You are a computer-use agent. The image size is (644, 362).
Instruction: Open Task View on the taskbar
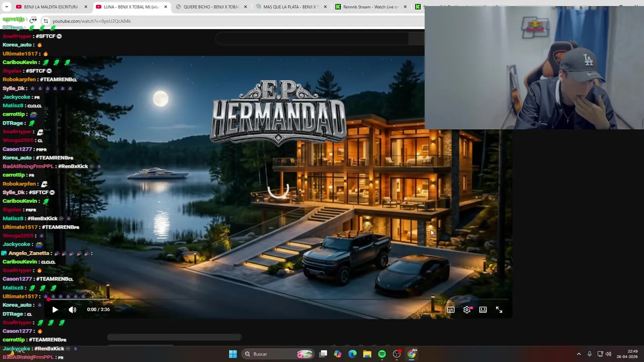point(324,354)
